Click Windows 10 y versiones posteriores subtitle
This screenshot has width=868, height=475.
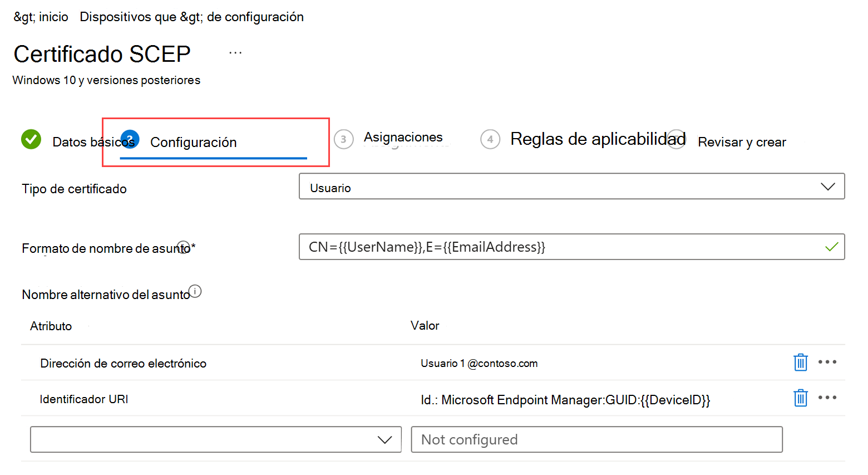(x=106, y=80)
